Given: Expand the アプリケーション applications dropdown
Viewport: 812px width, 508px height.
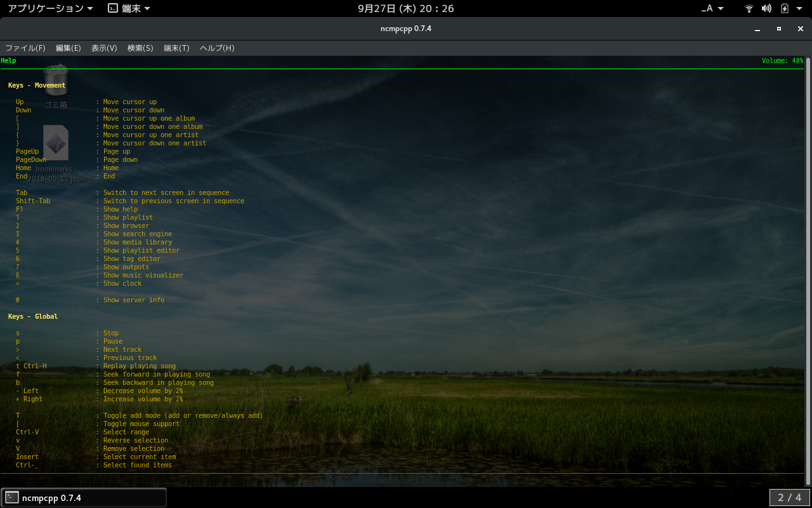Looking at the screenshot, I should [x=50, y=8].
